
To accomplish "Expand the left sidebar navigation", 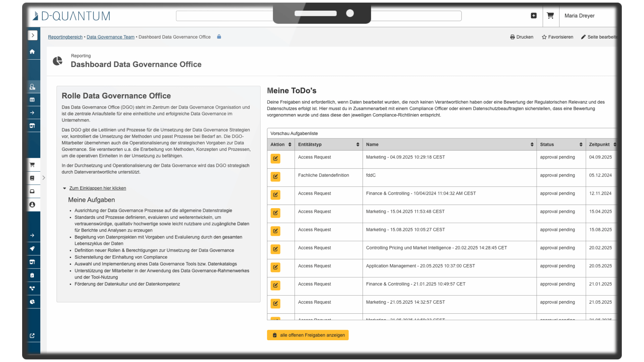I will point(33,35).
